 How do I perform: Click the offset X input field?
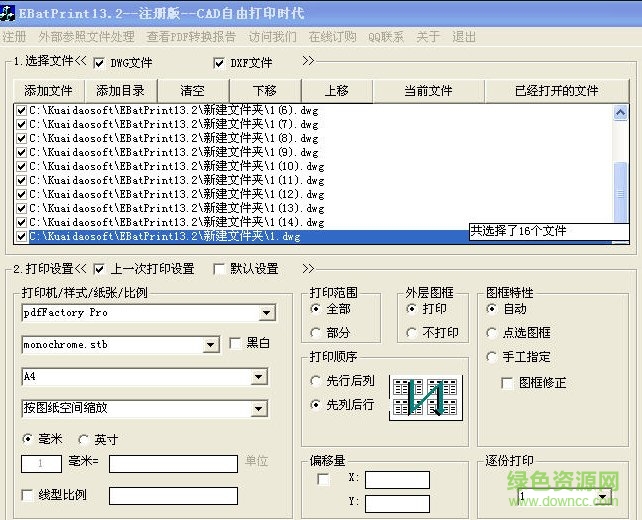(x=397, y=479)
